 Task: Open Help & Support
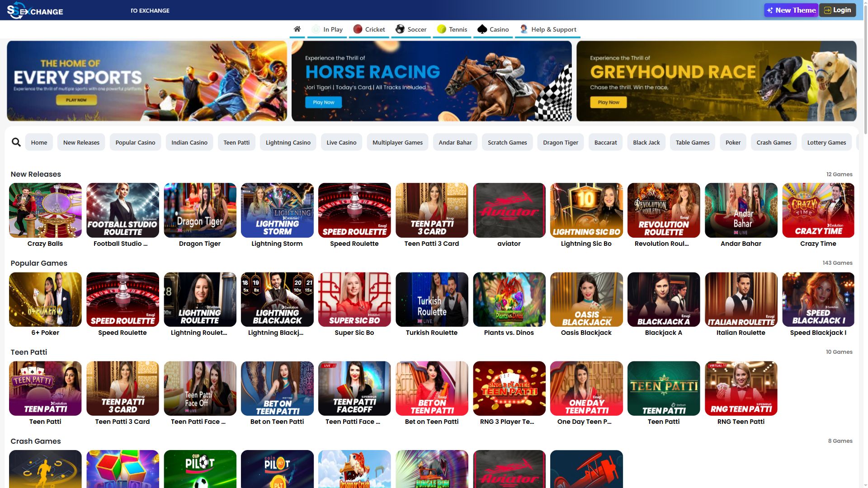click(548, 29)
